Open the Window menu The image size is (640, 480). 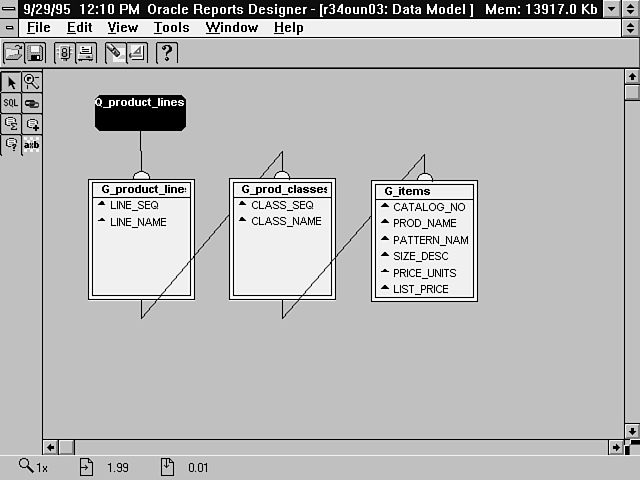(x=231, y=27)
